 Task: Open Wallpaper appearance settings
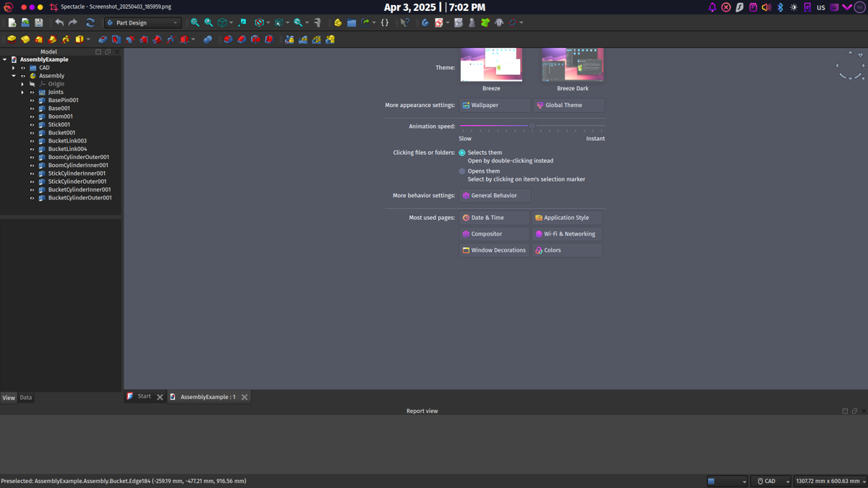point(495,106)
